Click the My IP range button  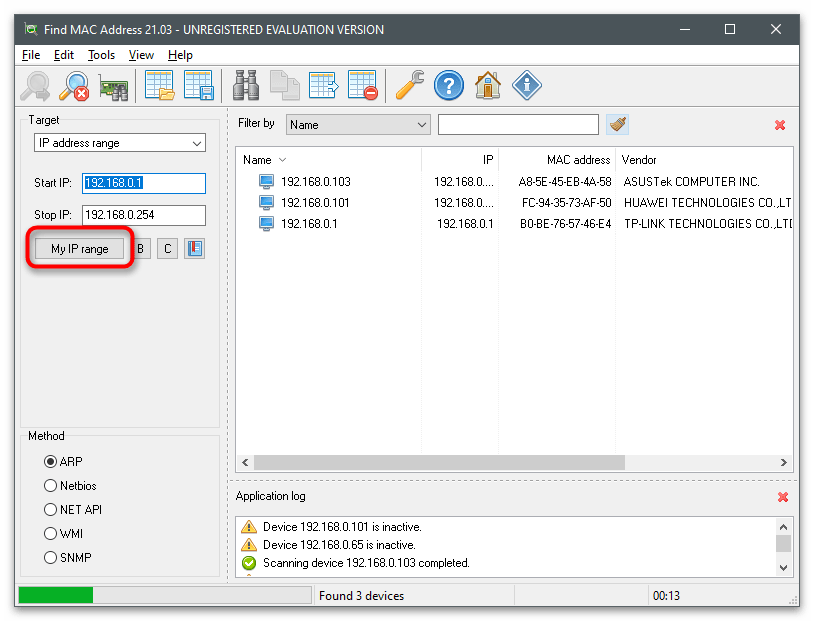79,249
